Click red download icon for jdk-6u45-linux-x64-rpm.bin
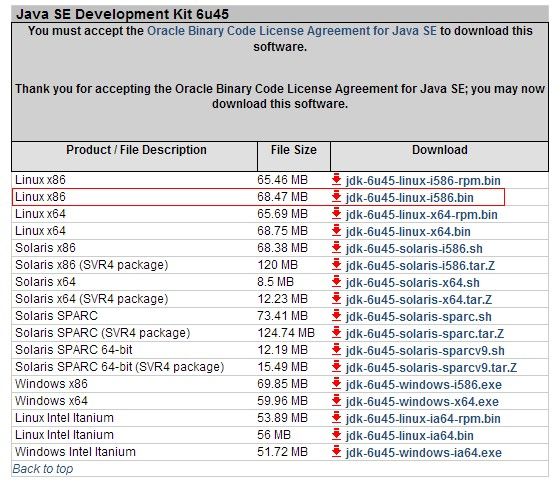 (336, 214)
